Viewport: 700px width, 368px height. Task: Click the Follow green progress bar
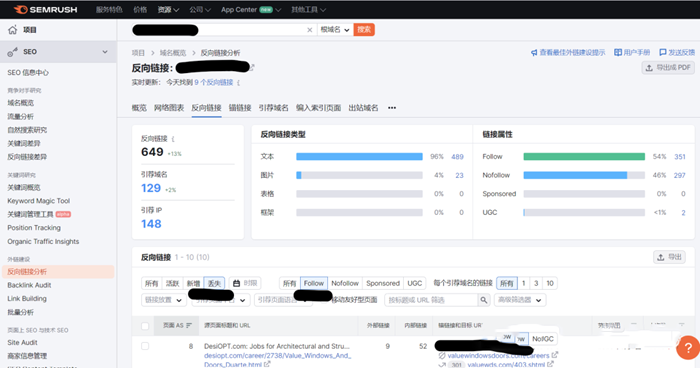point(584,156)
